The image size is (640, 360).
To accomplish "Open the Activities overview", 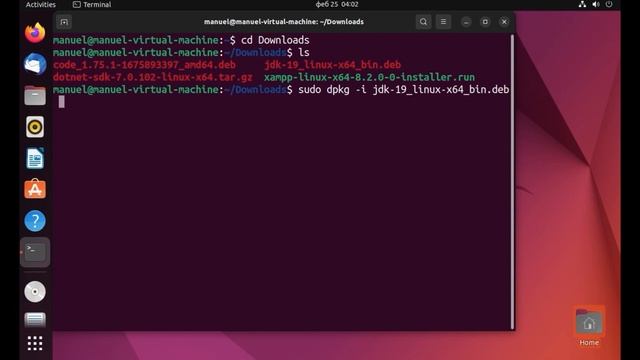I will pos(40,4).
